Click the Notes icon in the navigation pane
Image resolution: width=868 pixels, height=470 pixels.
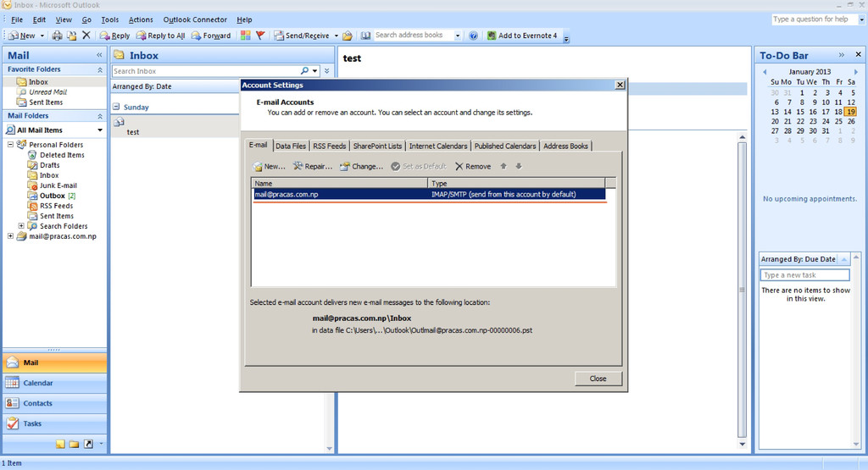pyautogui.click(x=60, y=444)
